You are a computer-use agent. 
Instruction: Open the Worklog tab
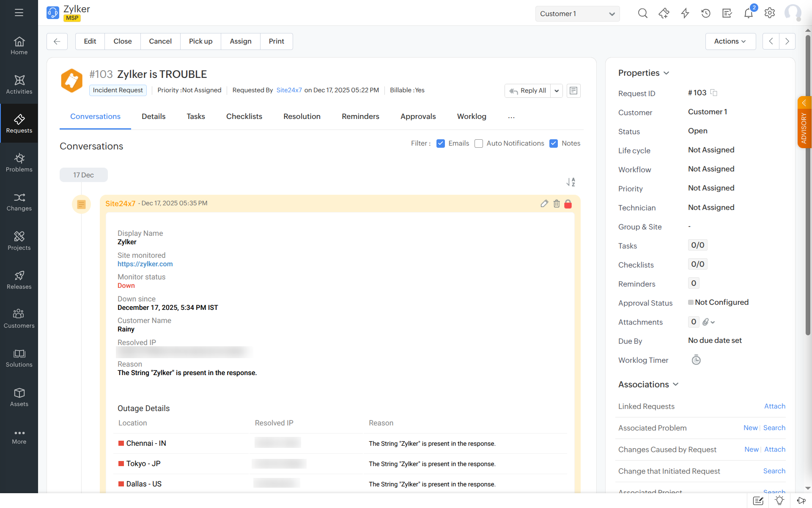472,116
